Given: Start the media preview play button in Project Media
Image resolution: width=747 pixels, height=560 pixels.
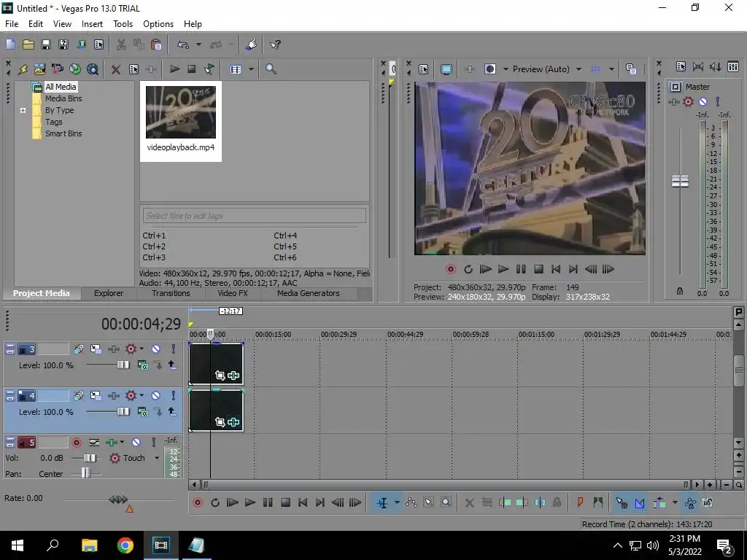Looking at the screenshot, I should (x=174, y=69).
